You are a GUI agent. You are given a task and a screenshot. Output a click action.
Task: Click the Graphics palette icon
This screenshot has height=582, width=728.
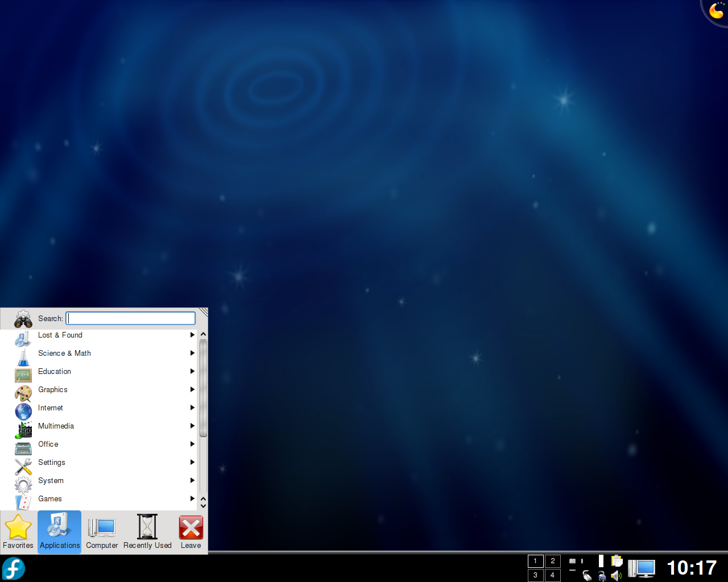coord(23,393)
